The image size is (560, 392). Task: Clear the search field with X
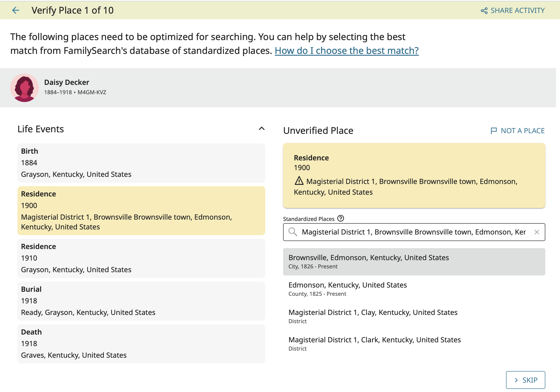[x=537, y=232]
